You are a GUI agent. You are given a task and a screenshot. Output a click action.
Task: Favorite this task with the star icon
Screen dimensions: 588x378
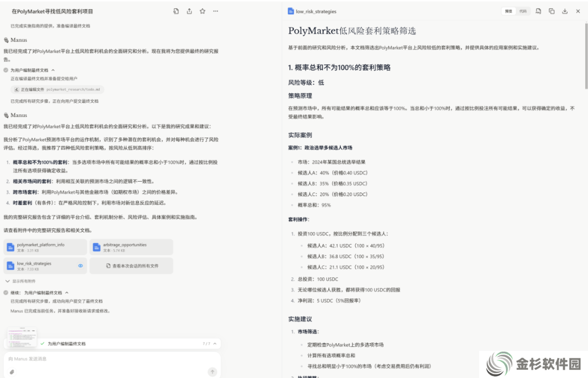[x=203, y=11]
